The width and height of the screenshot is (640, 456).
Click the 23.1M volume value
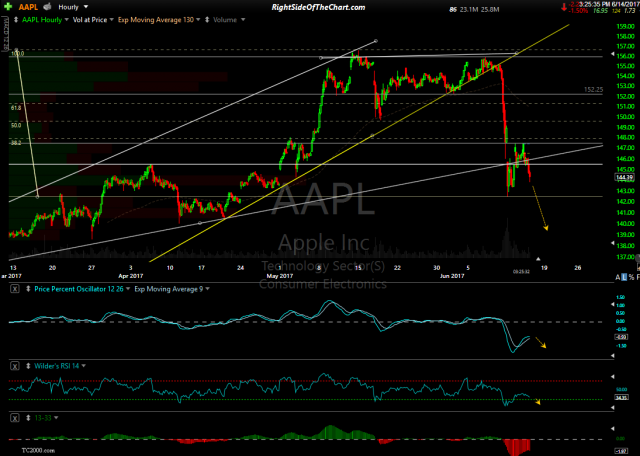pos(468,7)
